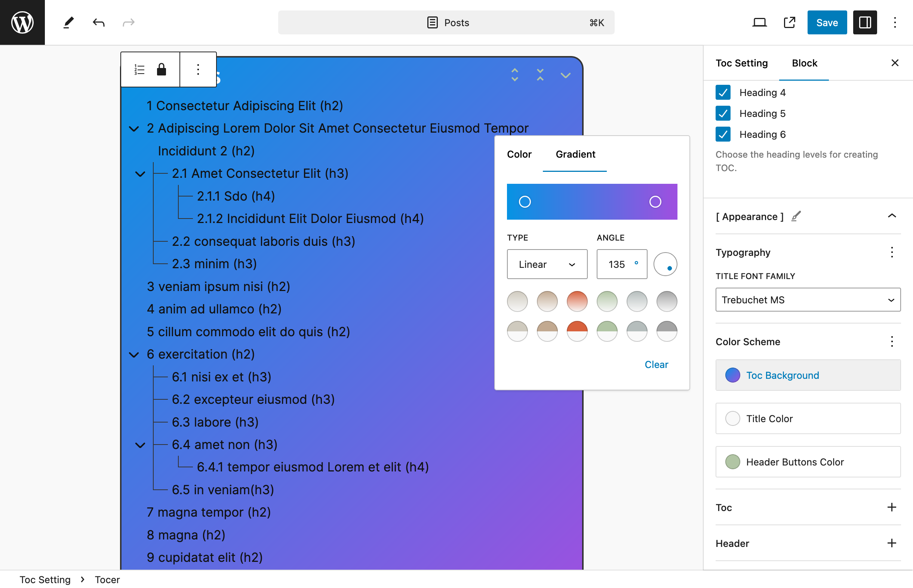Disable Heading 5 for TOC creation

(723, 113)
